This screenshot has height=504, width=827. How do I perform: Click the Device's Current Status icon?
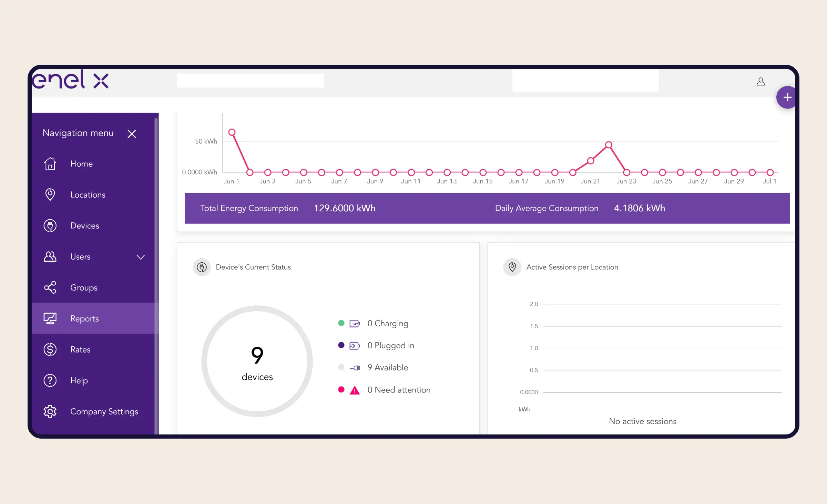pyautogui.click(x=202, y=267)
